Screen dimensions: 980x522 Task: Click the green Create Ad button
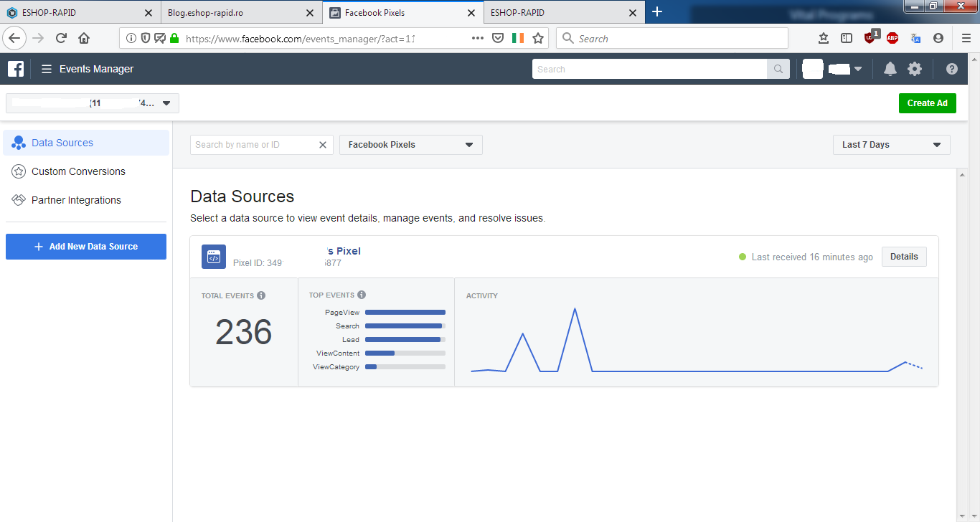[x=928, y=103]
